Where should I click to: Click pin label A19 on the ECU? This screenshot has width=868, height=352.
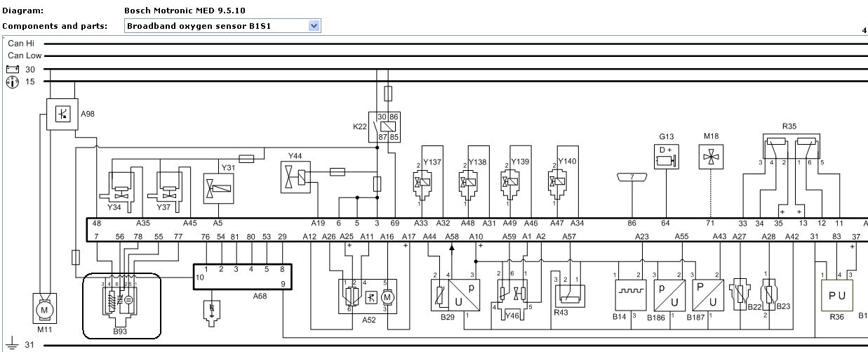(x=317, y=223)
